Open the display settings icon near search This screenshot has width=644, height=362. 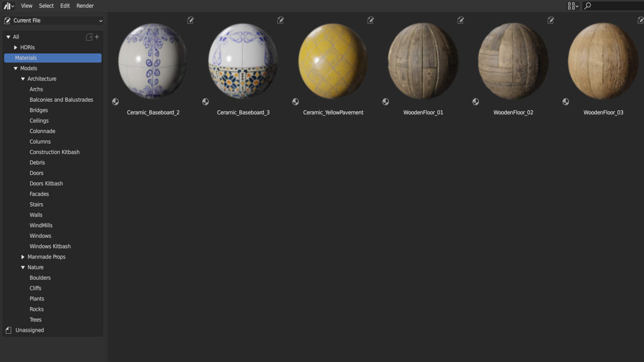click(572, 6)
